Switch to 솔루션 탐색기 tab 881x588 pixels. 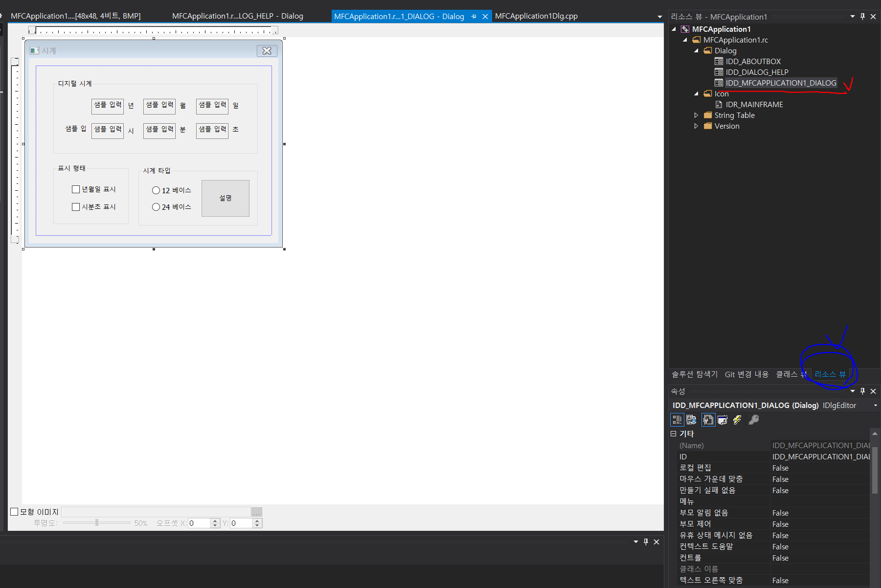click(x=695, y=374)
